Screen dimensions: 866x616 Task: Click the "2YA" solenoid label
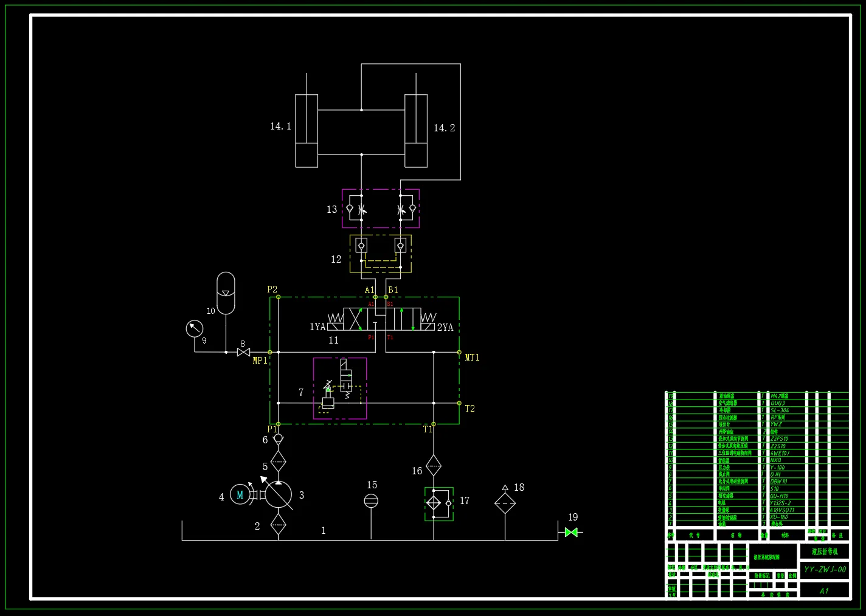pyautogui.click(x=445, y=327)
